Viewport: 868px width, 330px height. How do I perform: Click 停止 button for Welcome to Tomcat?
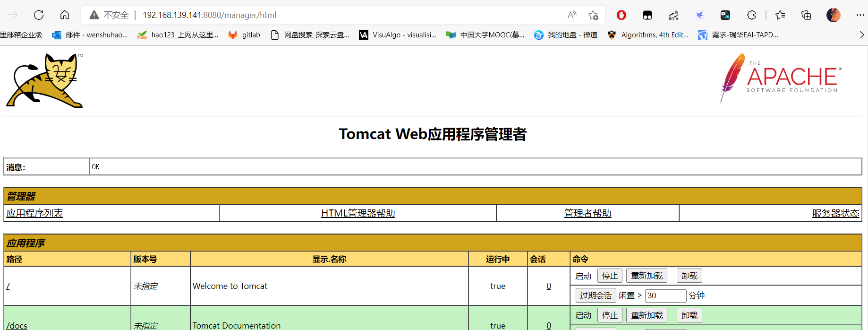tap(610, 276)
